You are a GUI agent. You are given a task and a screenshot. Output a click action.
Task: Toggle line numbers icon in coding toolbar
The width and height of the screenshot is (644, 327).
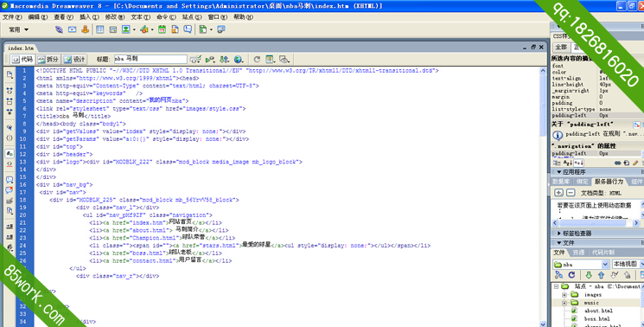tap(10, 154)
